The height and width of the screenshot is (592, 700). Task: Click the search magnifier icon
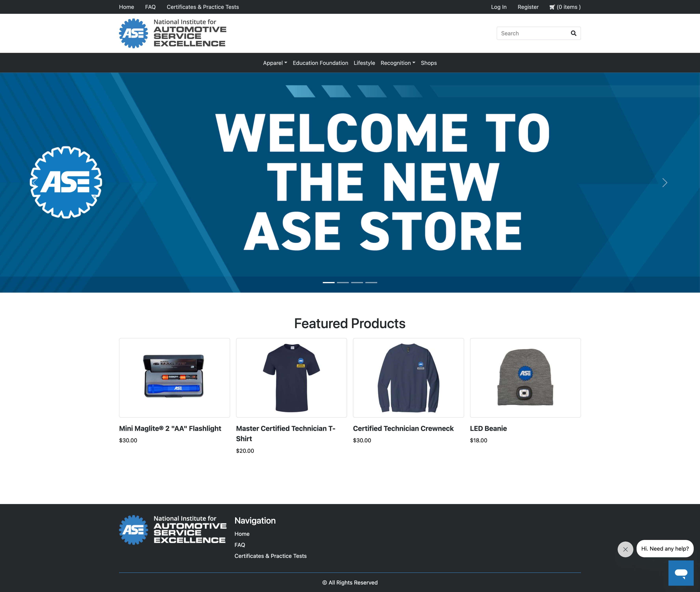[x=573, y=33]
